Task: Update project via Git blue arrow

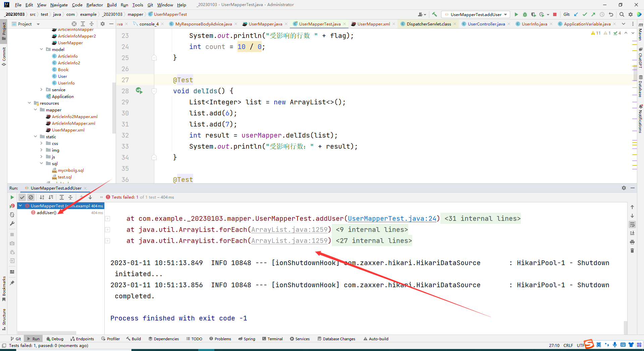Action: point(576,14)
